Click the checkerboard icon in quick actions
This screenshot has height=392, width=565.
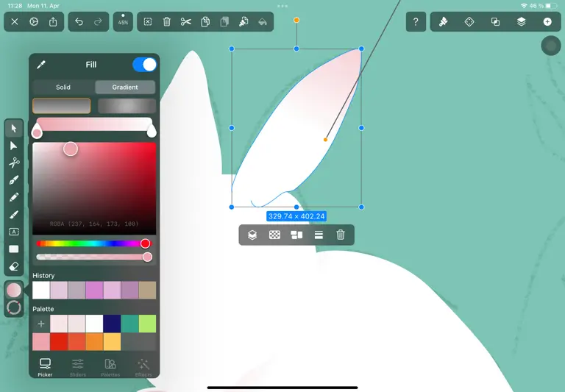click(x=274, y=235)
